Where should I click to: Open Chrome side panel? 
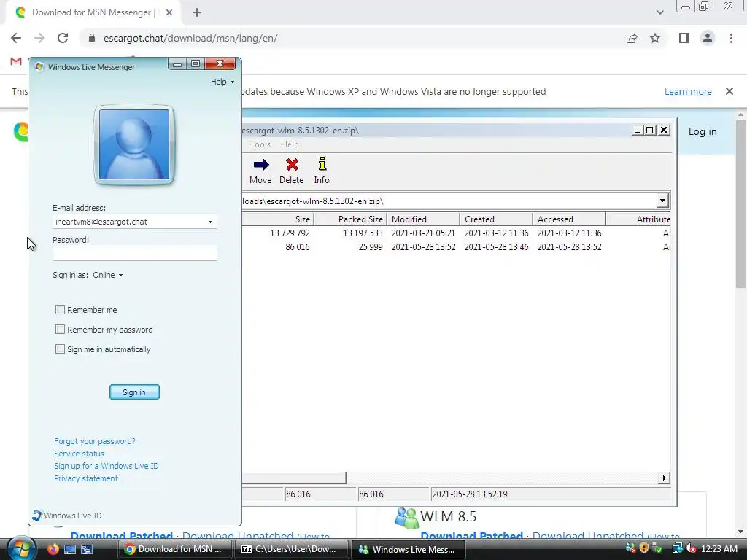click(x=684, y=38)
